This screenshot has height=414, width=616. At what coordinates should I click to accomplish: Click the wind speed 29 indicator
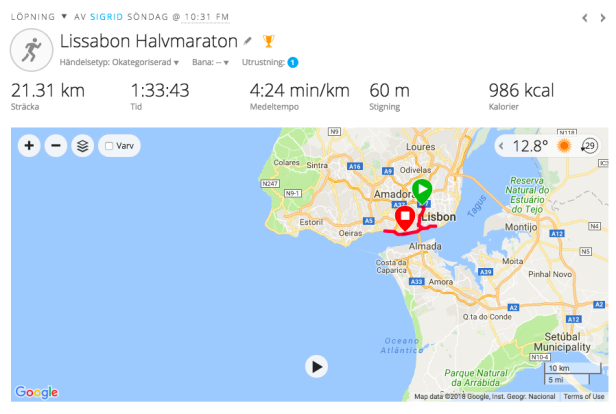[589, 146]
